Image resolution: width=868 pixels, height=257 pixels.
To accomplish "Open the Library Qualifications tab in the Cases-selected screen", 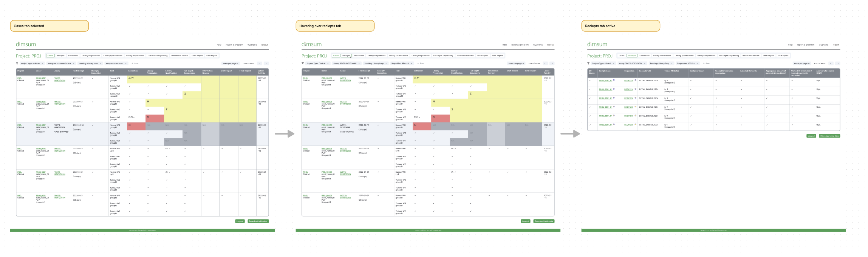I will [x=113, y=56].
